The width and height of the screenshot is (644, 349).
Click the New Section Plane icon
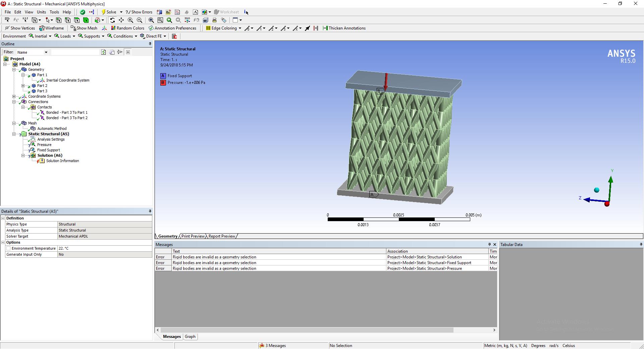pyautogui.click(x=159, y=12)
